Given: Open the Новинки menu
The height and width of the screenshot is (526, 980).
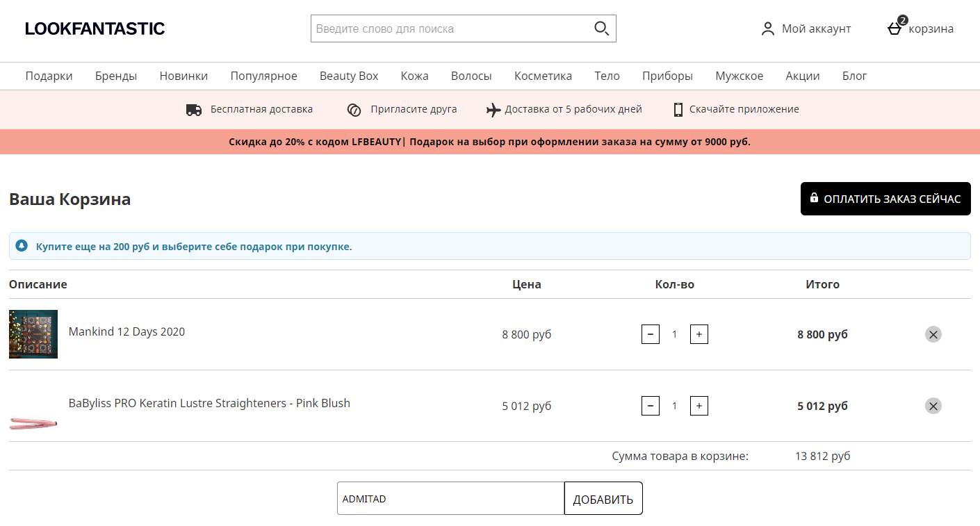Looking at the screenshot, I should [183, 76].
